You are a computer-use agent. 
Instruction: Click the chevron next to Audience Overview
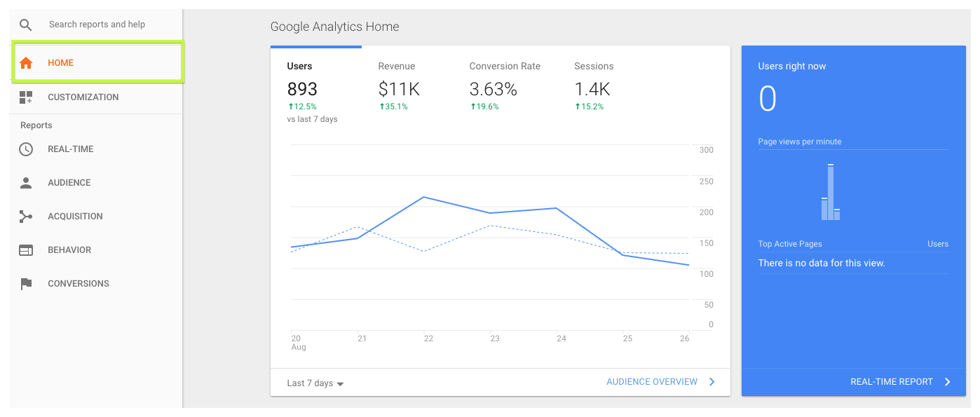[712, 382]
